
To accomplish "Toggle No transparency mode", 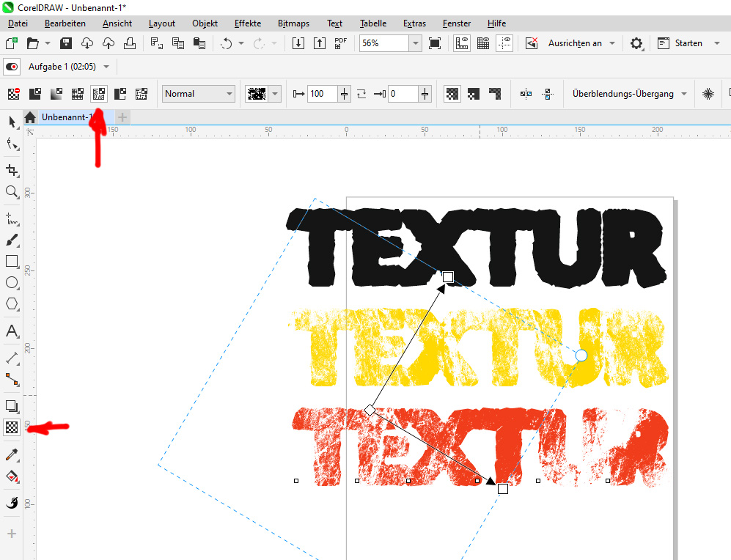I will tap(14, 94).
